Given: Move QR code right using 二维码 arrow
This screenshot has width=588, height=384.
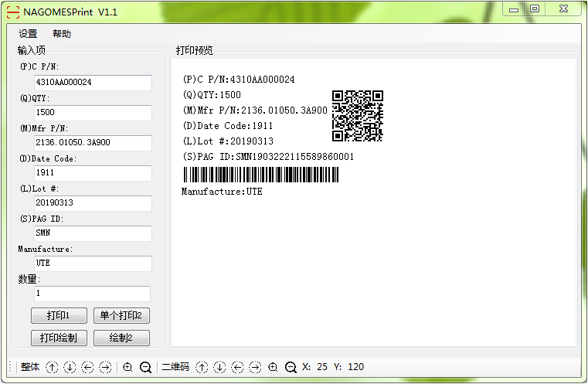Looking at the screenshot, I should (255, 368).
